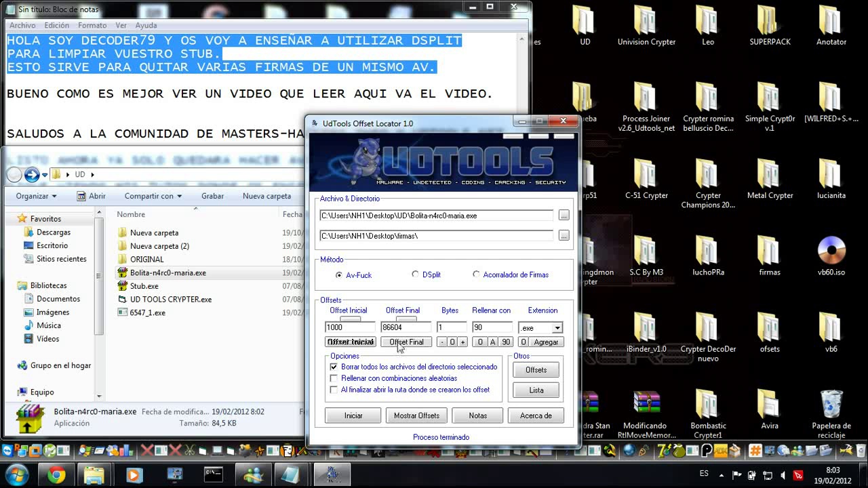
Task: Open the Papelera de reciclaje desktop icon
Action: tap(831, 407)
